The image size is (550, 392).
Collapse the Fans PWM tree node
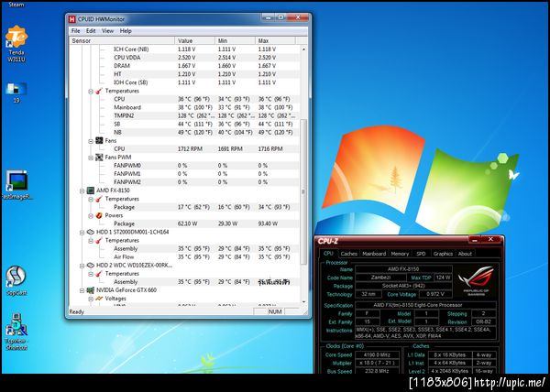pyautogui.click(x=91, y=157)
